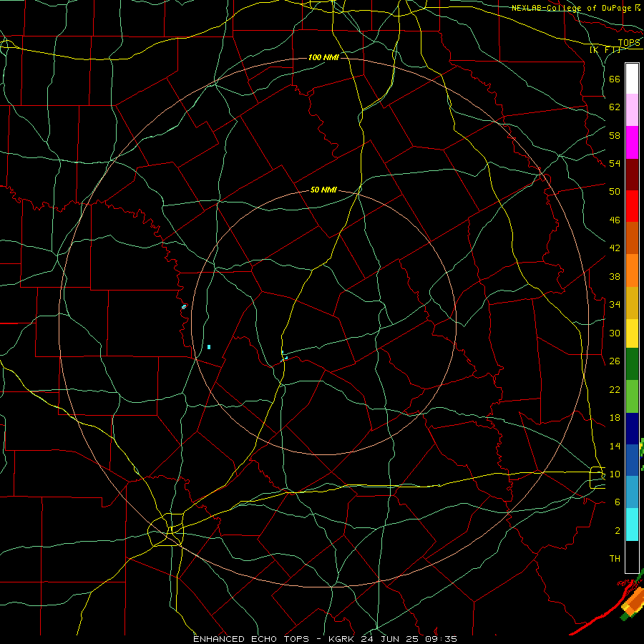The width and height of the screenshot is (644, 644).
Task: Click the "10" legend value
Action: [x=615, y=474]
